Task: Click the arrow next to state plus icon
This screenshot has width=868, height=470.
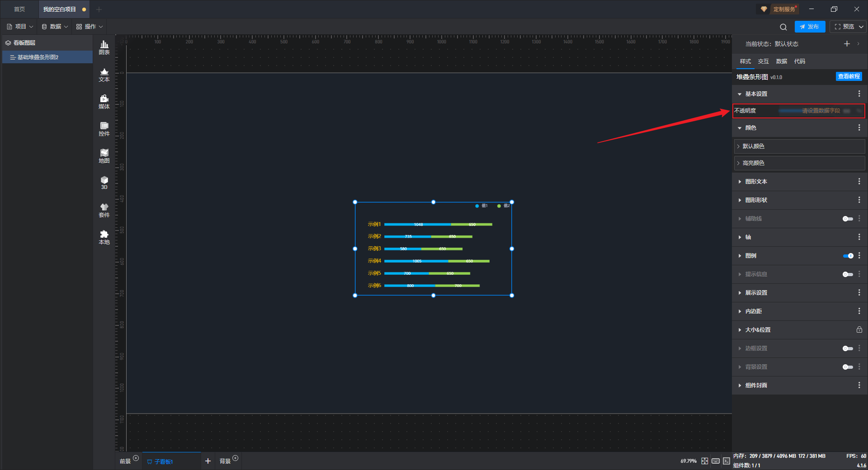Action: [858, 44]
